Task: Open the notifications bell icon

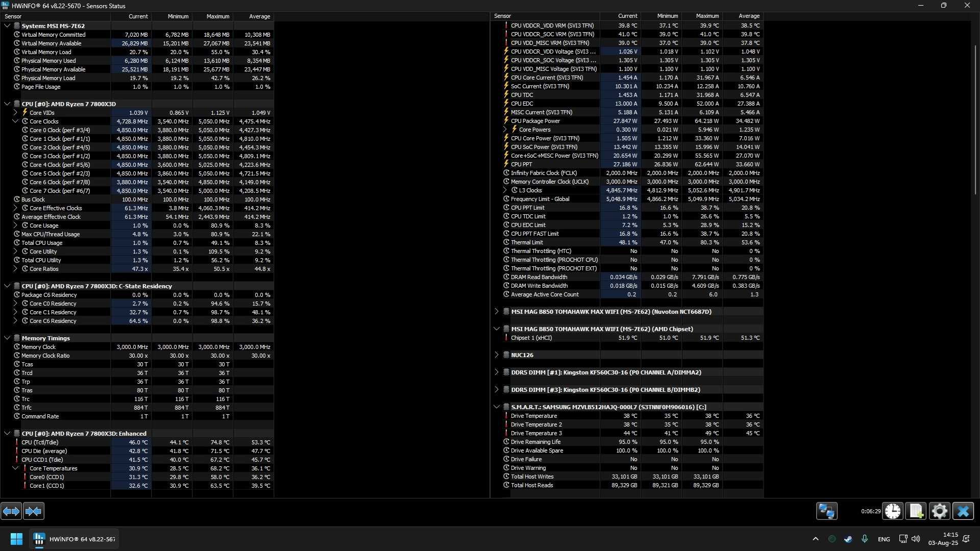Action: point(966,539)
